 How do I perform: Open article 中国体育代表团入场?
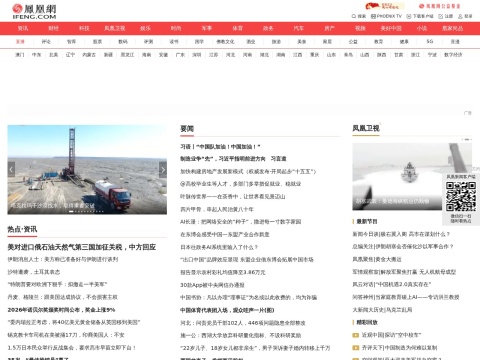click(x=227, y=310)
